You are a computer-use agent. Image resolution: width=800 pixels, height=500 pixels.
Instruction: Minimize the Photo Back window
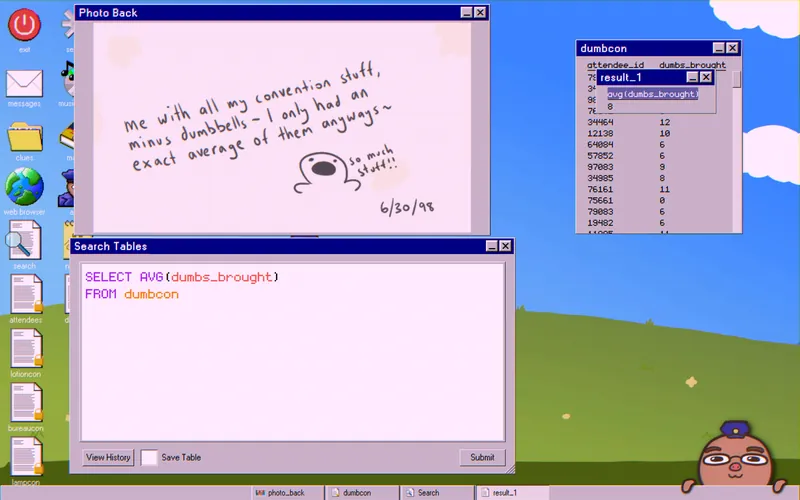(x=466, y=13)
